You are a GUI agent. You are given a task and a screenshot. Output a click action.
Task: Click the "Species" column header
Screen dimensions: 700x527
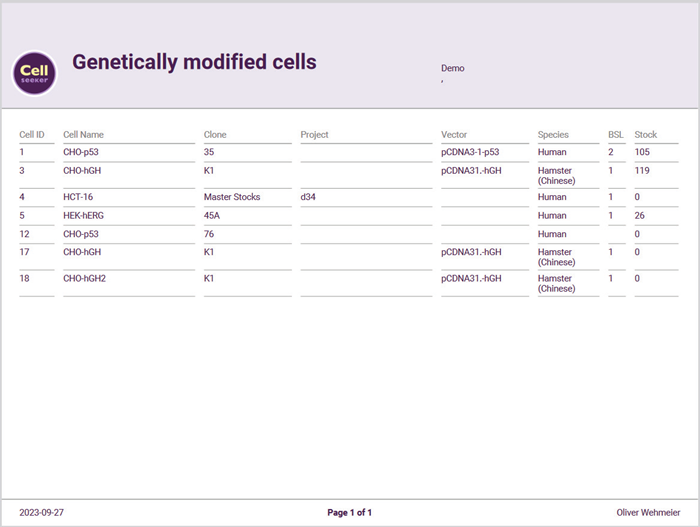point(553,134)
